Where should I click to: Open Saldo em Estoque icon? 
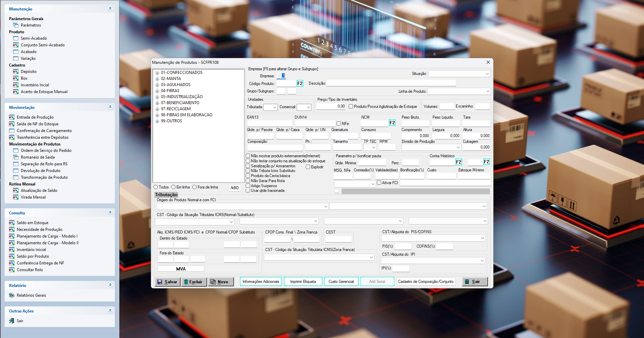pos(12,223)
